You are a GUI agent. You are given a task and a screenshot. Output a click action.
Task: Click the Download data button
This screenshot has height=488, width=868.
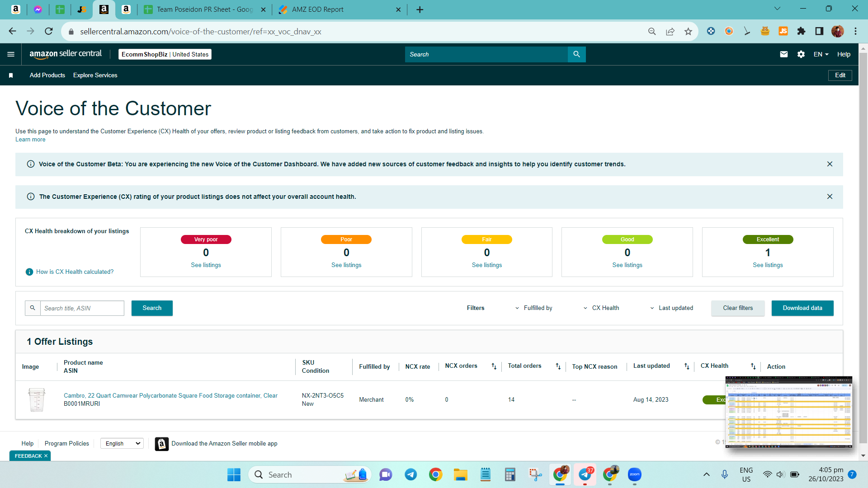point(802,308)
